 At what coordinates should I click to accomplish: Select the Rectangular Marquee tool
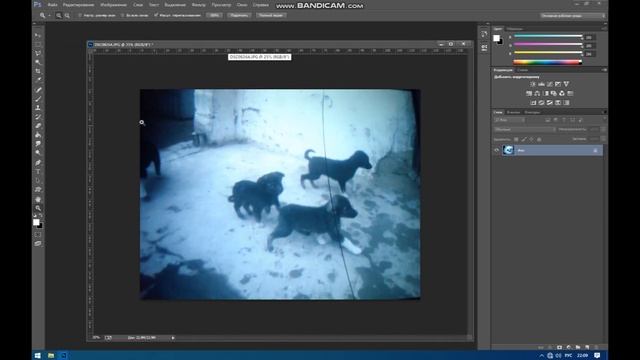click(x=38, y=44)
